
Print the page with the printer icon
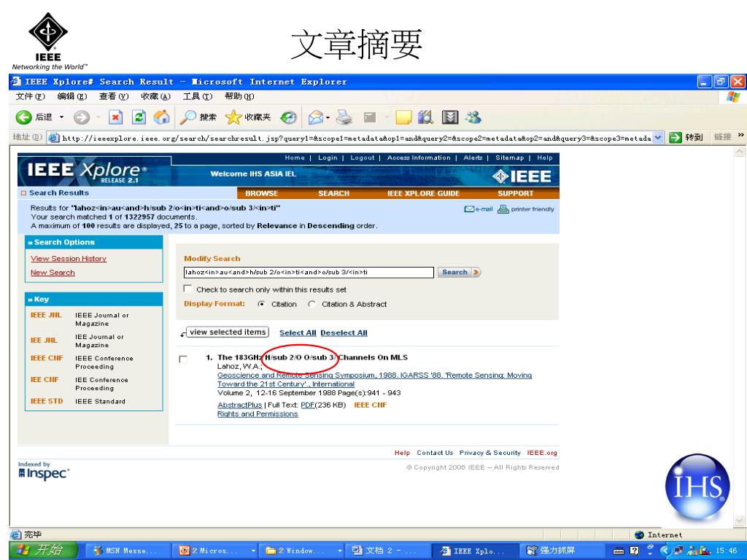(x=344, y=117)
